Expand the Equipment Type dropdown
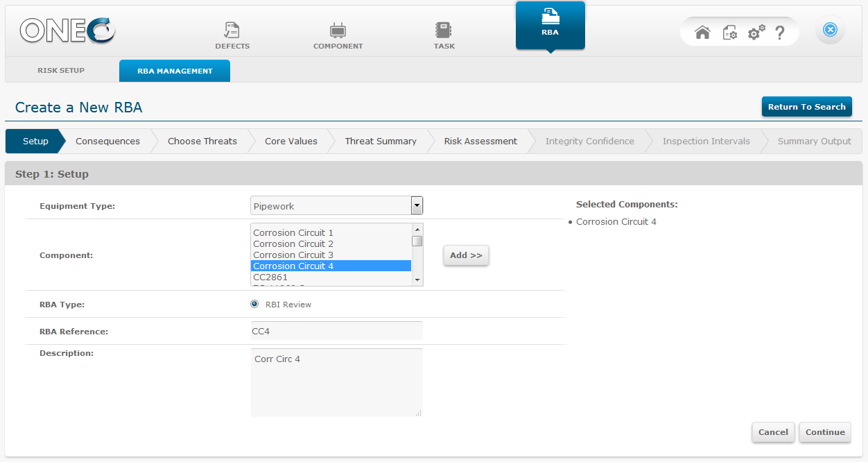868x462 pixels. click(417, 205)
